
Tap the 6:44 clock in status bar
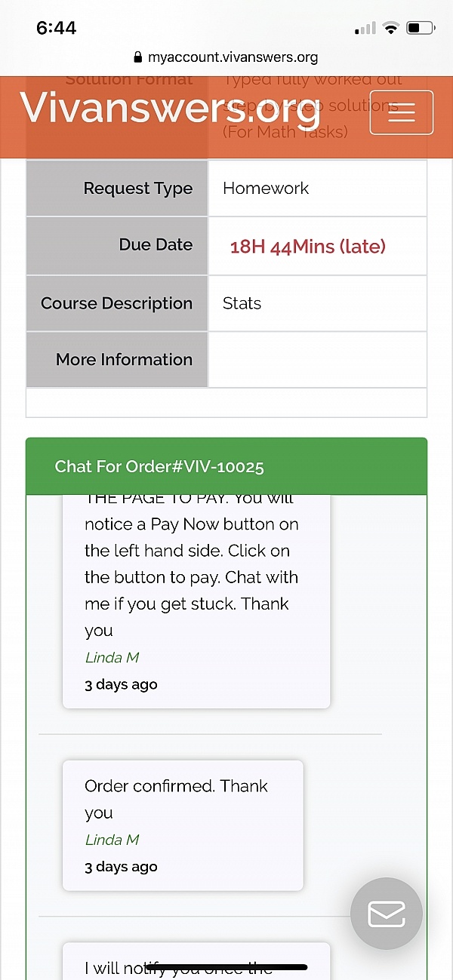tap(57, 28)
